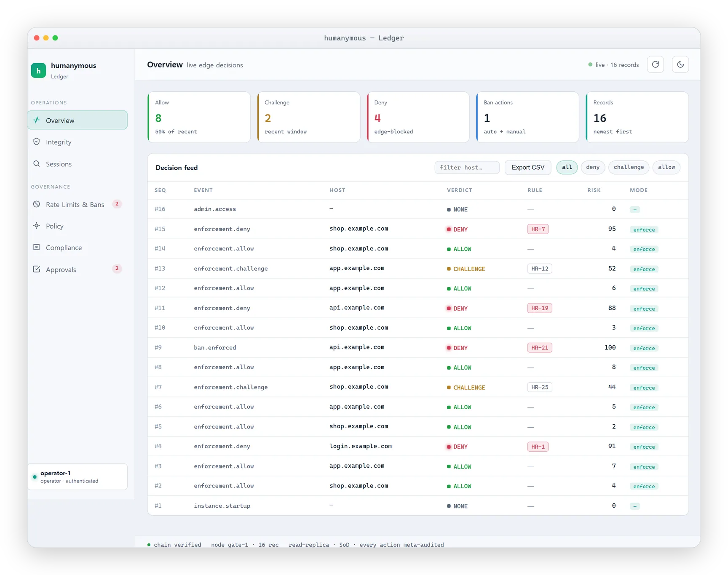
Task: Click risk value 100 in row #9
Action: point(610,348)
